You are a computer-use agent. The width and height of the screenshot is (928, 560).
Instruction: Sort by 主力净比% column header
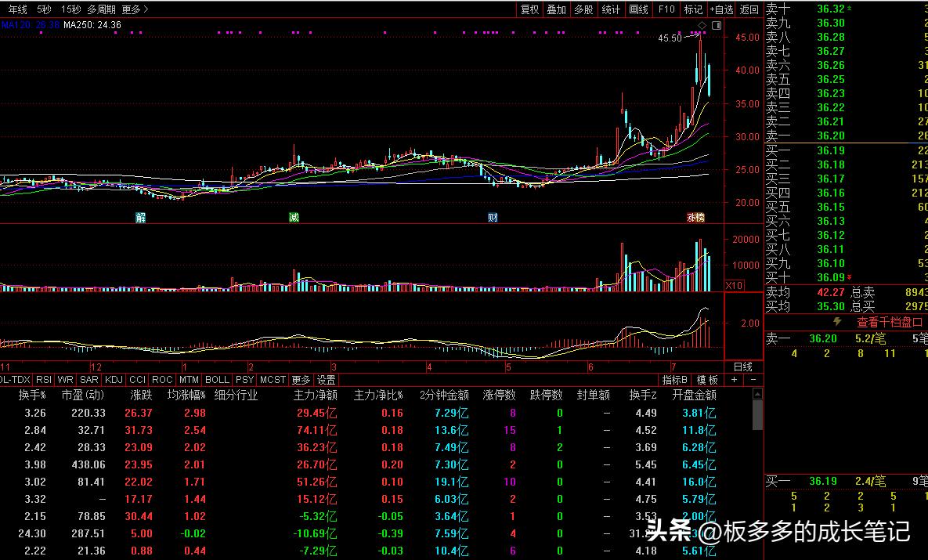click(379, 395)
